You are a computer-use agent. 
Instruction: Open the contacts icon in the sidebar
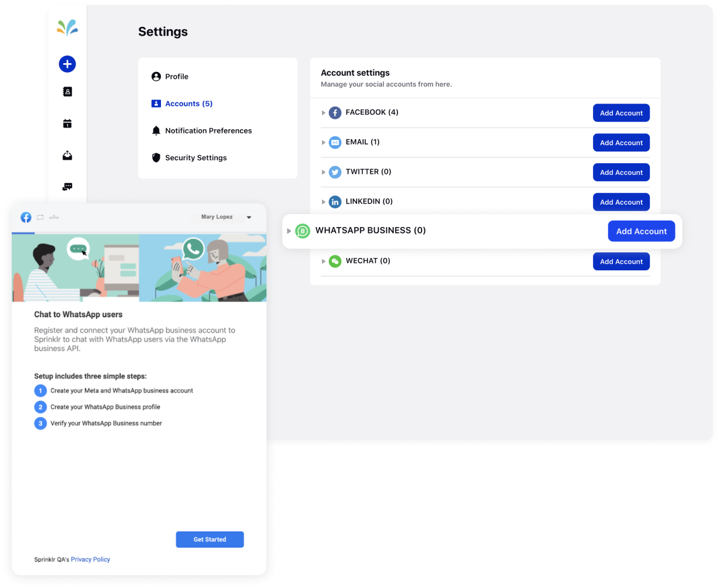67,92
